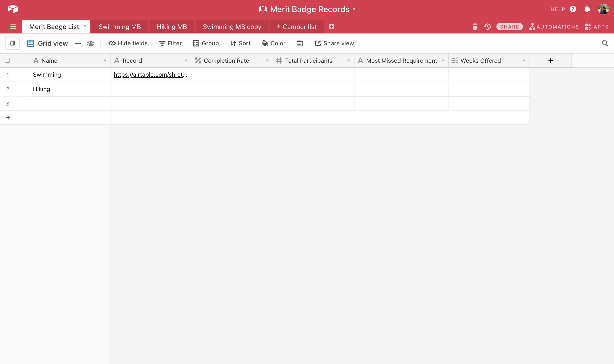
Task: Open the Color options
Action: click(274, 43)
